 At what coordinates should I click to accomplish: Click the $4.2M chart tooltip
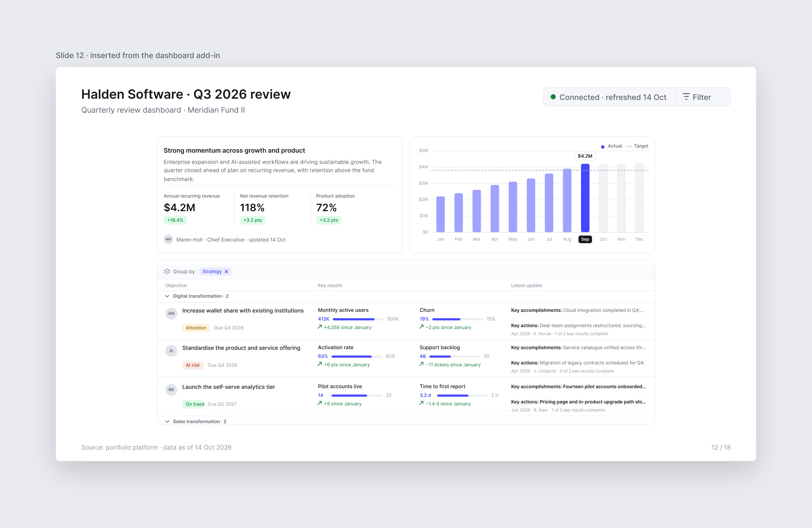coord(585,156)
